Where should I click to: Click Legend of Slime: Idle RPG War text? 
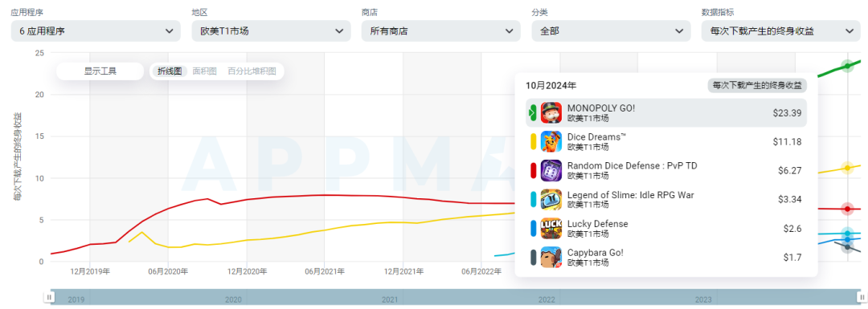[x=631, y=194]
